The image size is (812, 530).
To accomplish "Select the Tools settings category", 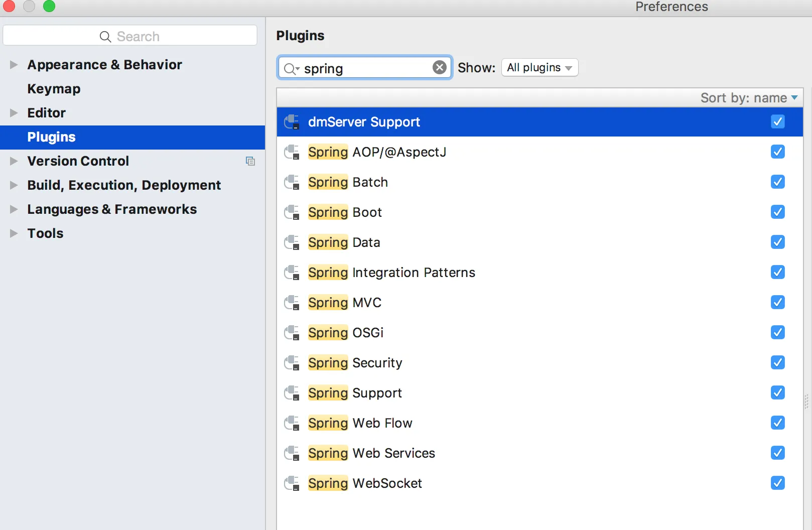I will point(45,233).
